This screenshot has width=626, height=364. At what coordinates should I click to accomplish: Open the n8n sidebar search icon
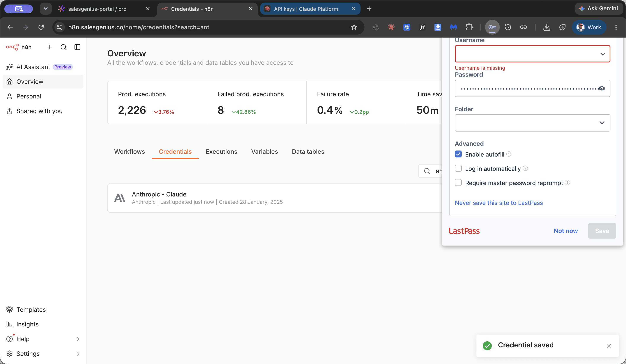64,47
